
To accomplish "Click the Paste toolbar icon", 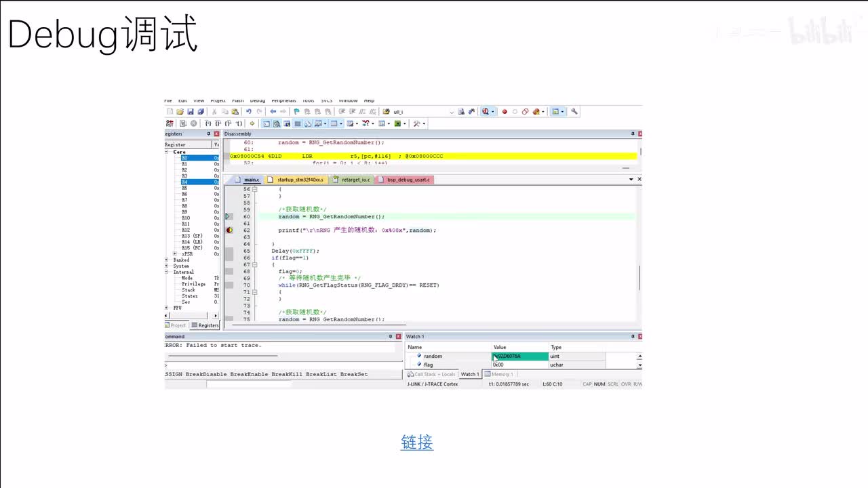I will [235, 111].
